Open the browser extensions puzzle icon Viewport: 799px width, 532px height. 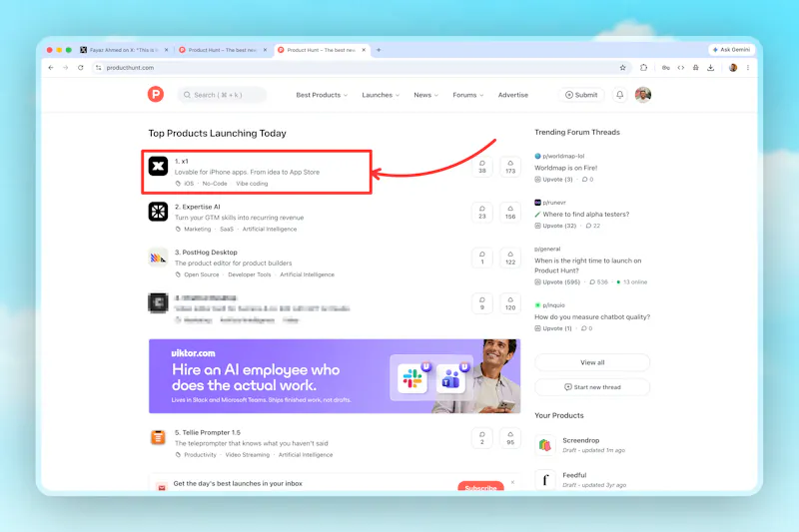click(643, 68)
